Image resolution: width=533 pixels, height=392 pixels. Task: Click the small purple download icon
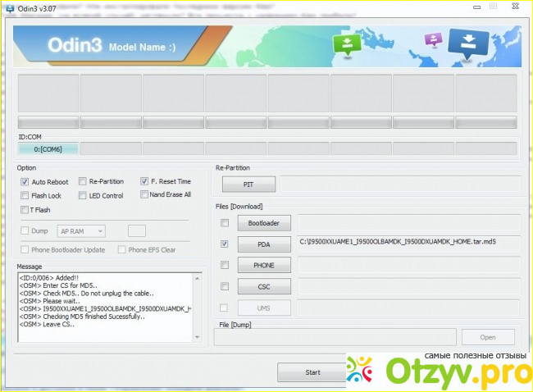tap(435, 39)
